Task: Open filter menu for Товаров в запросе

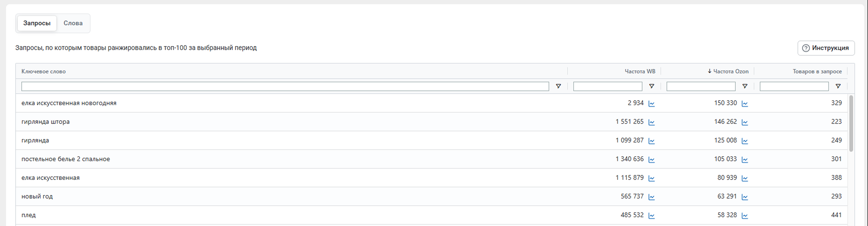Action: pyautogui.click(x=838, y=86)
